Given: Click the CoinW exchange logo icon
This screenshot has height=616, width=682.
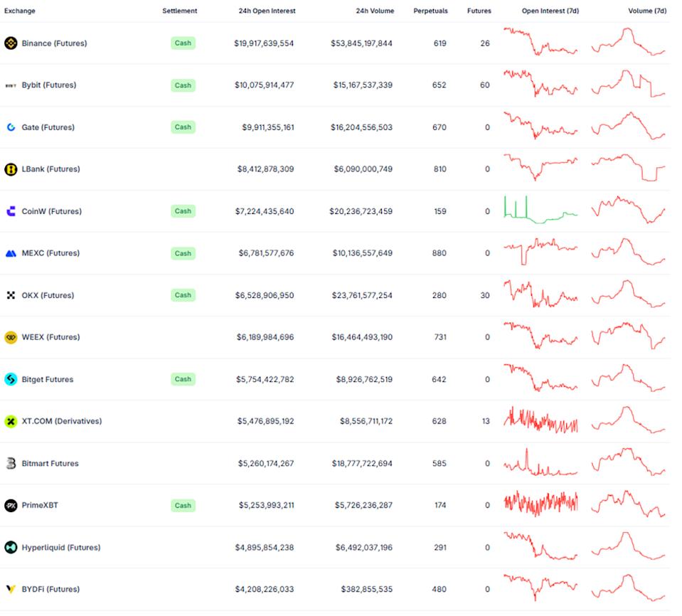Looking at the screenshot, I should 11,211.
